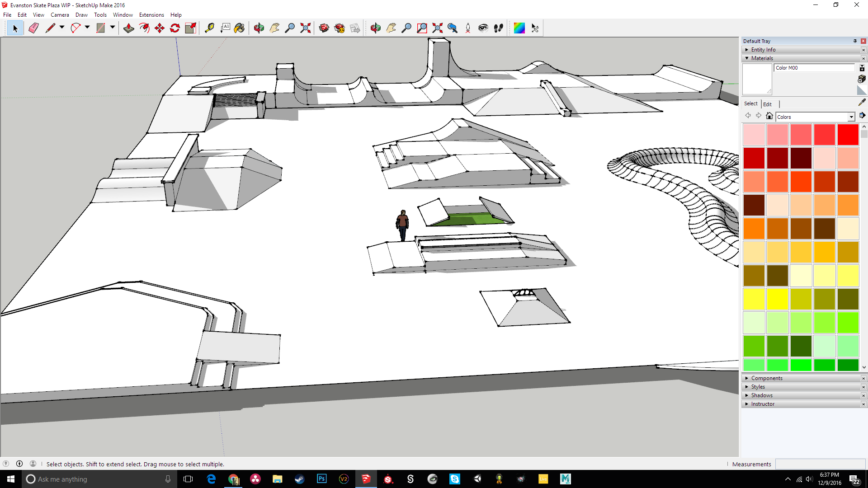Activate the Move tool

[160, 28]
